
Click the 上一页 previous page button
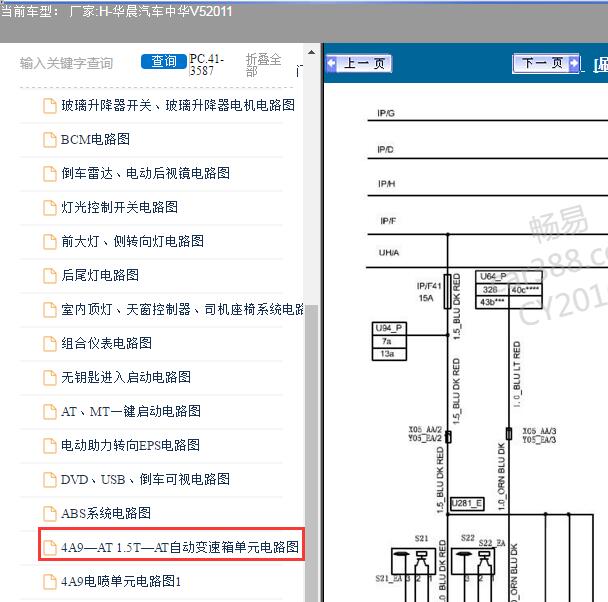[x=359, y=64]
